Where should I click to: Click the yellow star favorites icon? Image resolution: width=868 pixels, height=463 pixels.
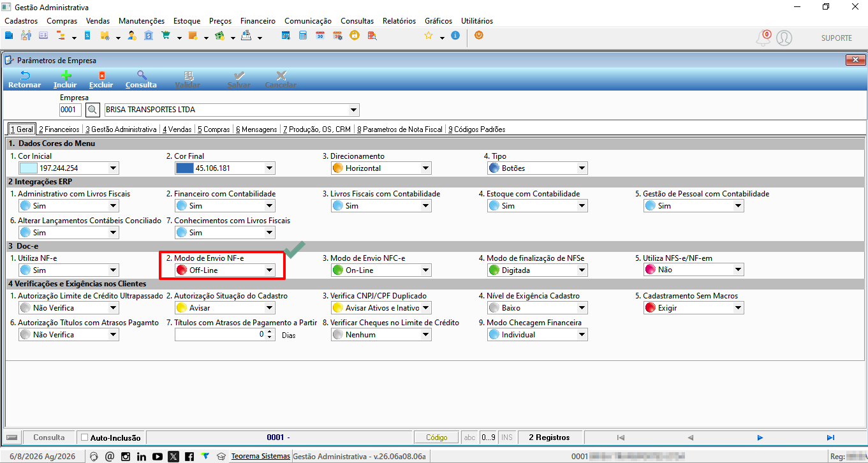(x=429, y=36)
